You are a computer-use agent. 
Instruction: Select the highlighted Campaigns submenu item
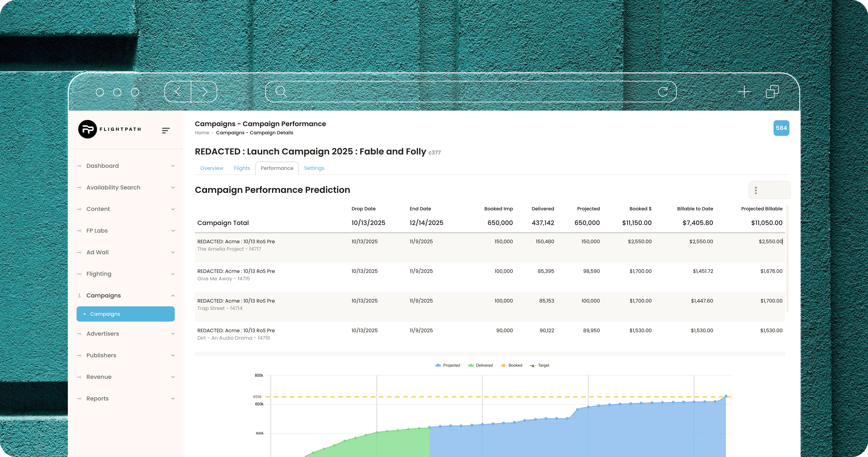(126, 314)
